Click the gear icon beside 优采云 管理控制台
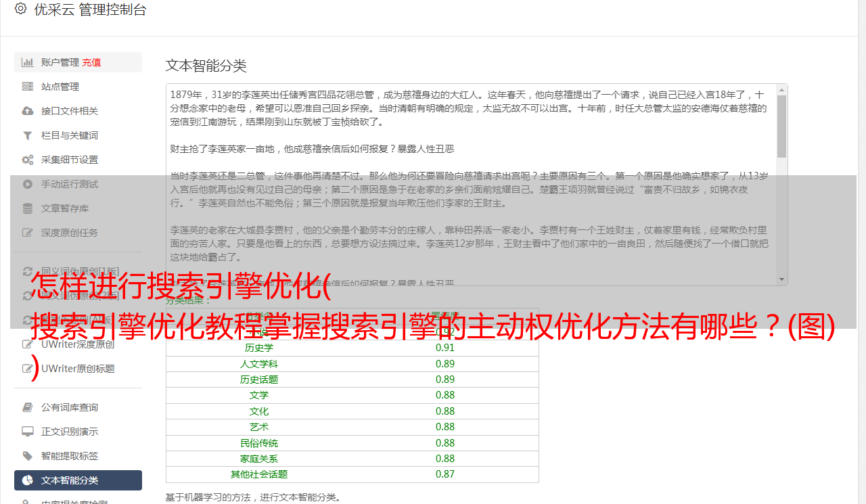The height and width of the screenshot is (504, 866). tap(20, 9)
